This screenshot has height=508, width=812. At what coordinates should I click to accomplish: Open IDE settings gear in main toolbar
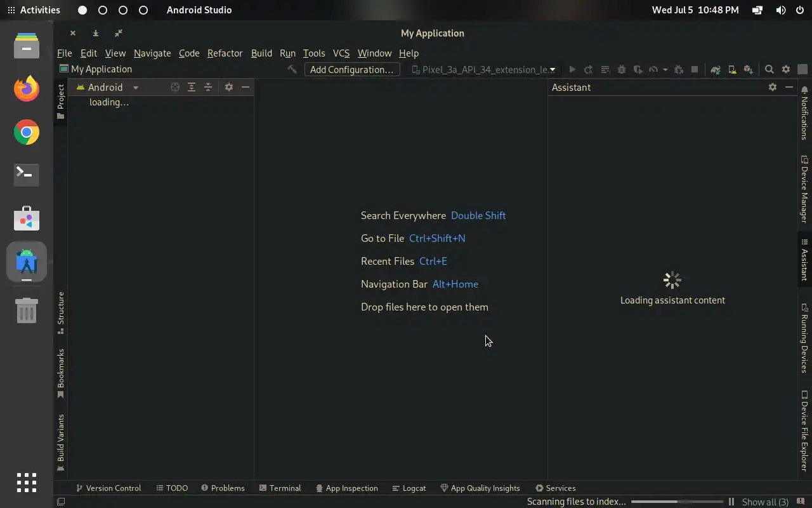(786, 69)
